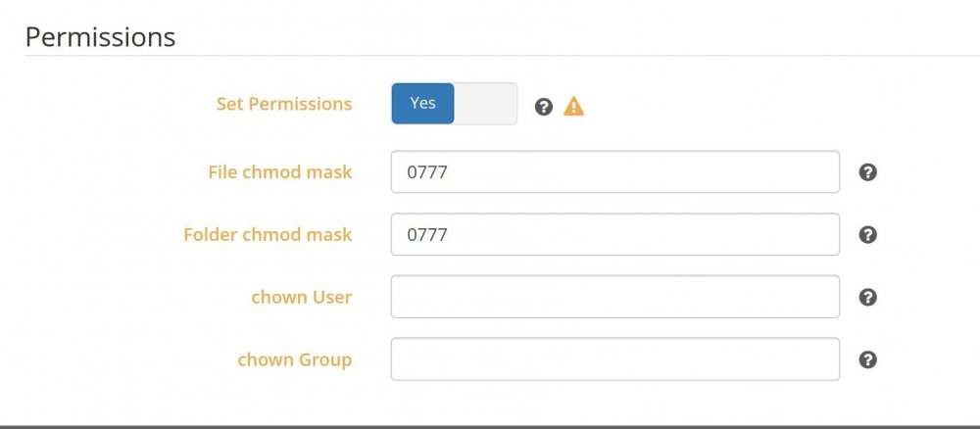The width and height of the screenshot is (980, 429).
Task: Show help for File chmod mask
Action: point(867,172)
